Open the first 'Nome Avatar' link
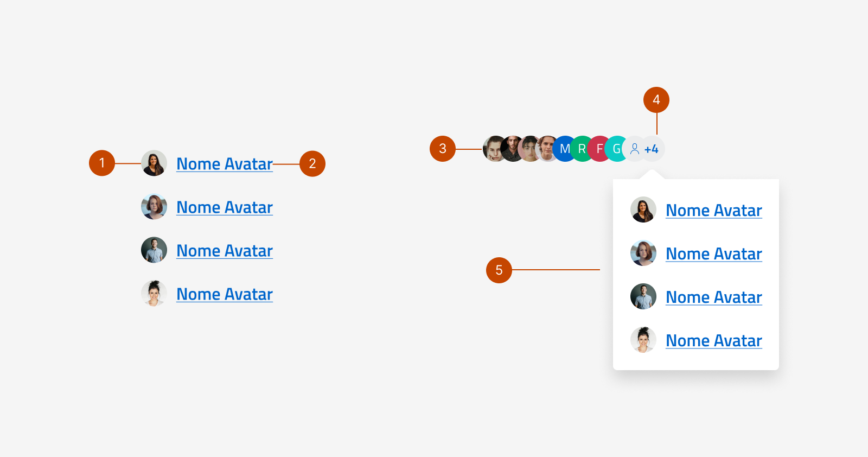The image size is (868, 457). click(225, 164)
